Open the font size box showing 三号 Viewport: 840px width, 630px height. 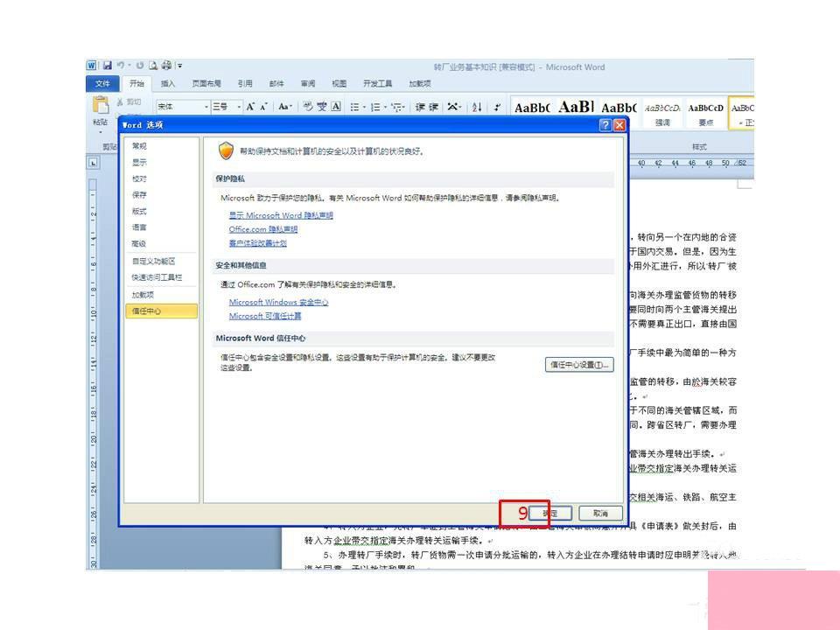pyautogui.click(x=227, y=107)
